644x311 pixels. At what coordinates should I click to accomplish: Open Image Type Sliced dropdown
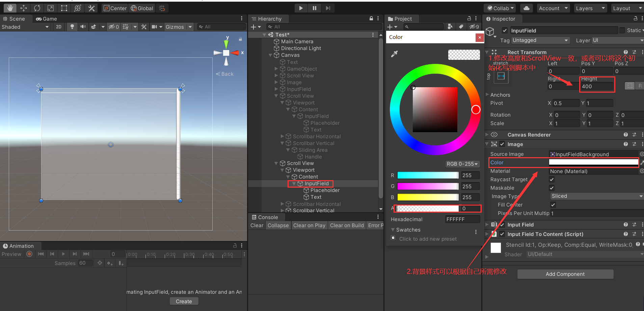pyautogui.click(x=597, y=196)
